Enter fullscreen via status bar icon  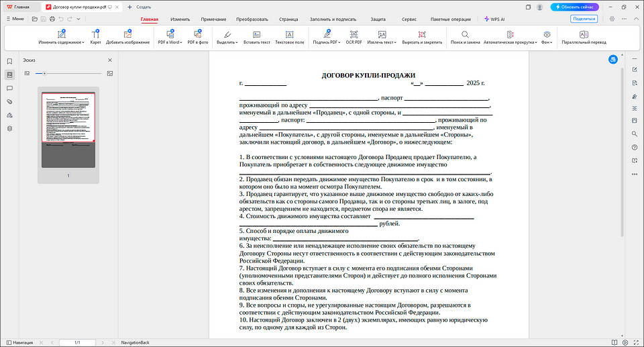coord(636,342)
